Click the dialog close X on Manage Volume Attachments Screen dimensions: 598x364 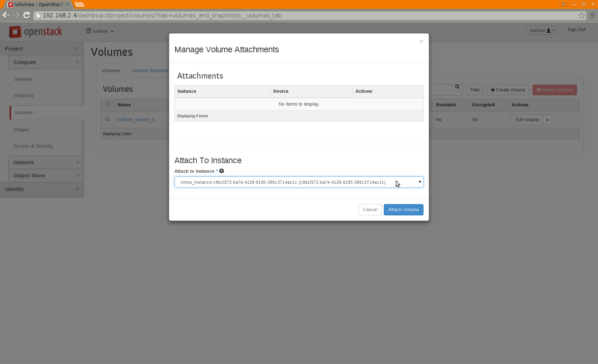tap(421, 41)
